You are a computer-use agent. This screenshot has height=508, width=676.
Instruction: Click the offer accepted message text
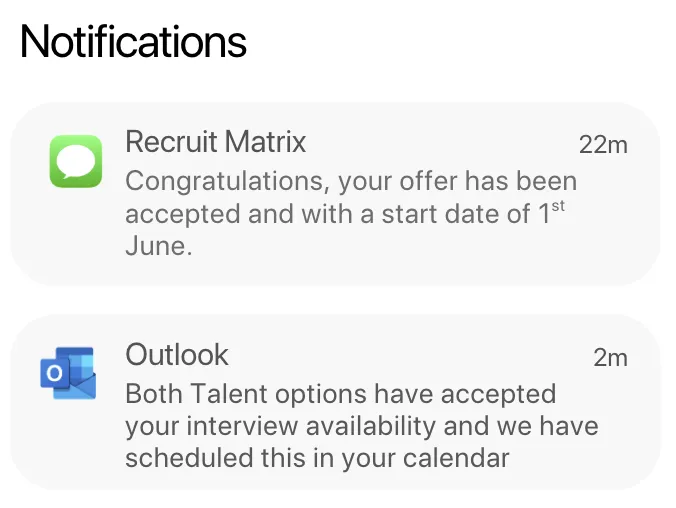(350, 214)
